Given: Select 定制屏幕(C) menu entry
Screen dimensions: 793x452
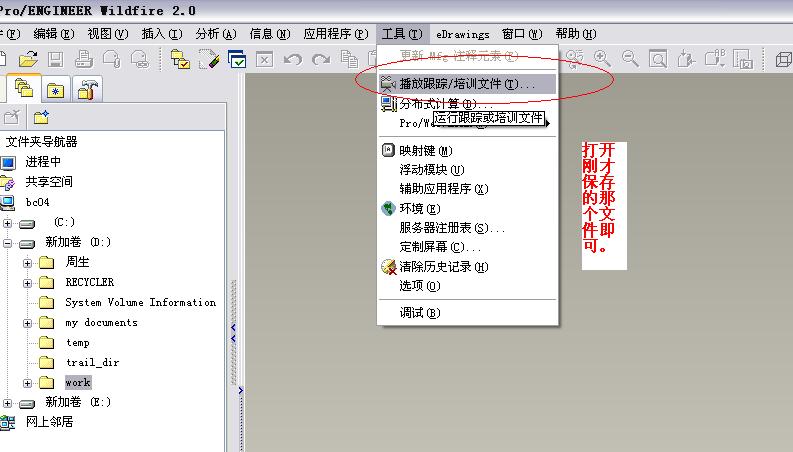Looking at the screenshot, I should coord(467,247).
